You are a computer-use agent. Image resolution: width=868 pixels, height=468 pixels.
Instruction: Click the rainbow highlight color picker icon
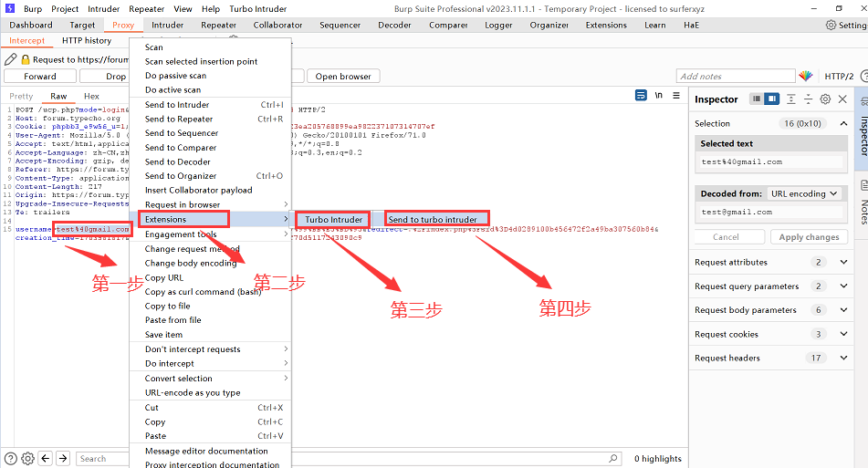[805, 76]
